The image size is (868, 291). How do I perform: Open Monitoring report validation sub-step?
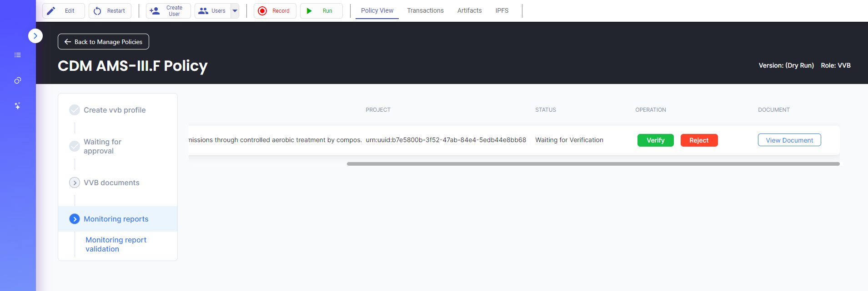point(116,244)
